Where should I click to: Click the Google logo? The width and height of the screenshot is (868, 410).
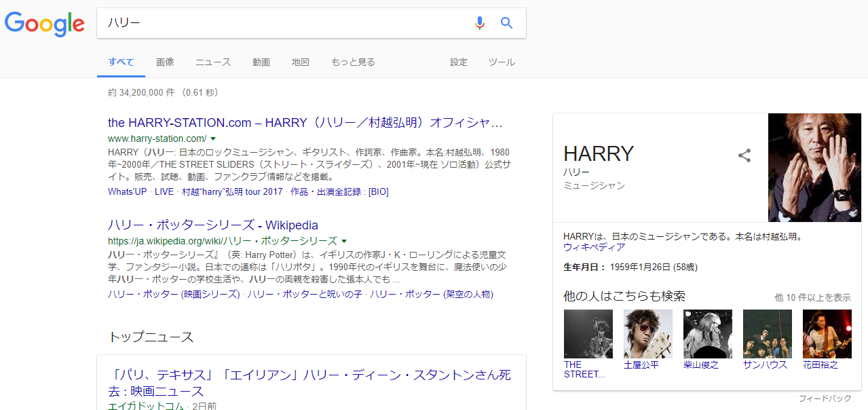(45, 24)
